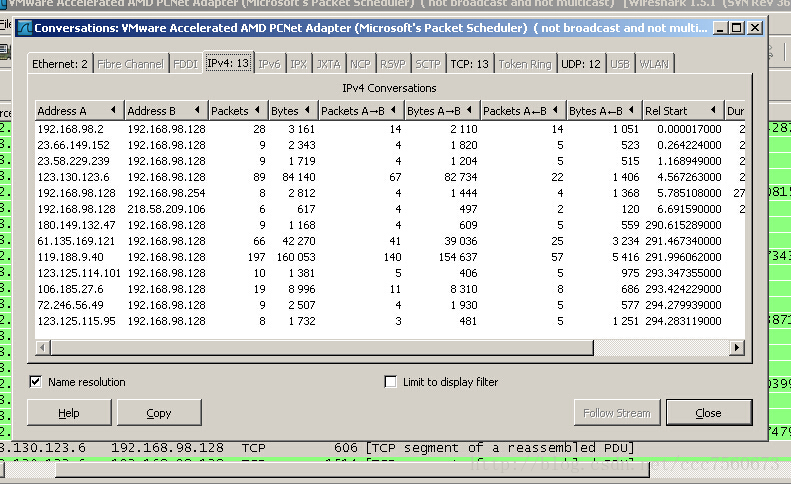Select the row with address 123.125.115.95
791x484 pixels.
point(390,321)
